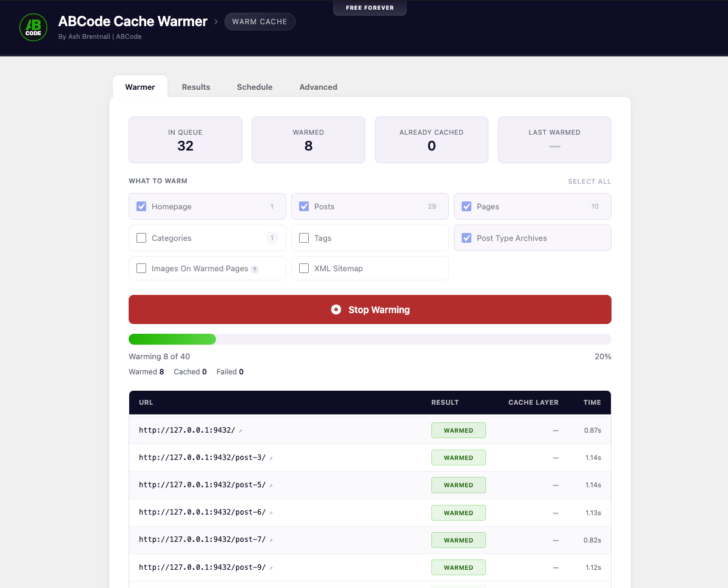Viewport: 728px width, 588px height.
Task: Open the Advanced tab
Action: click(x=318, y=87)
